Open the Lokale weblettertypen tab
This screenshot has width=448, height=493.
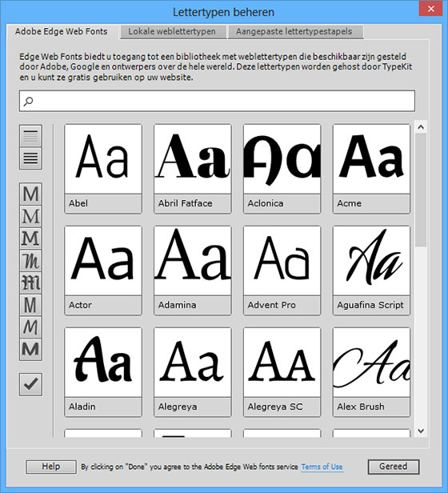click(x=172, y=32)
